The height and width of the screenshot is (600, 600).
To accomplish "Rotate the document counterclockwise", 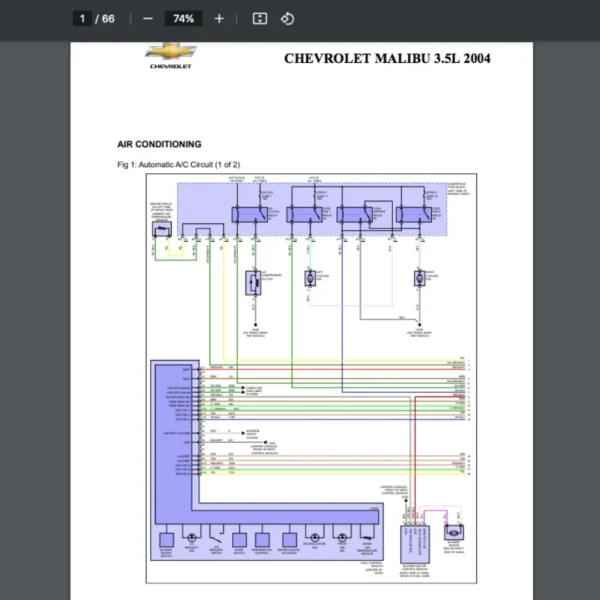I will click(287, 19).
